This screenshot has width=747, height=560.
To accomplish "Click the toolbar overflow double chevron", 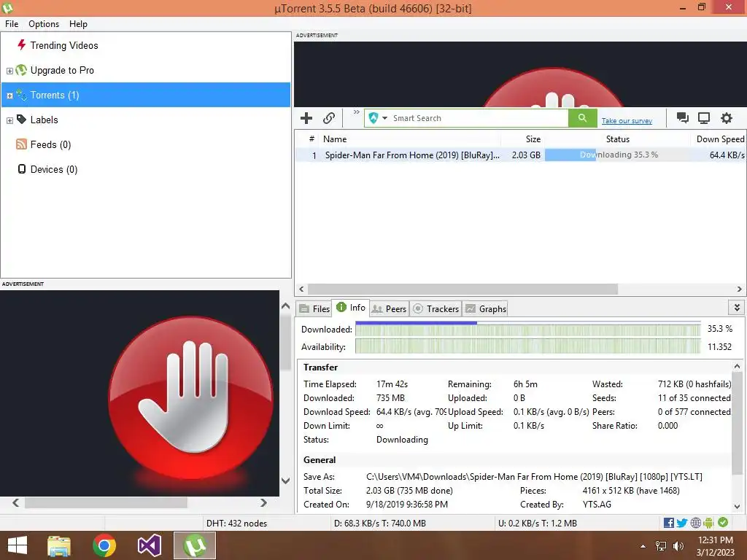I will (356, 112).
